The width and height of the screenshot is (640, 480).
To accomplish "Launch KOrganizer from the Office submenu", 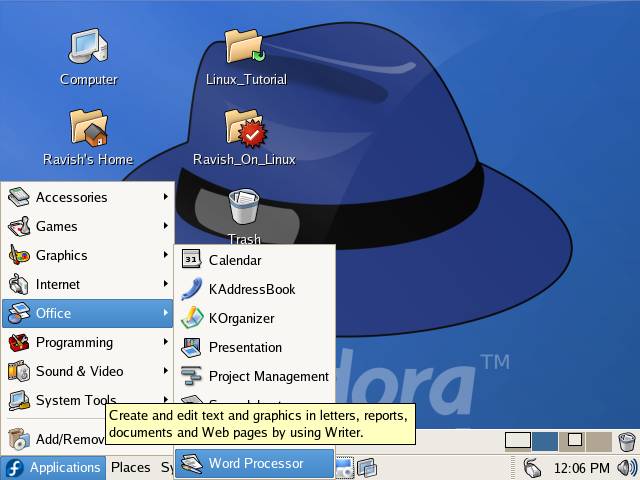I will point(241,318).
